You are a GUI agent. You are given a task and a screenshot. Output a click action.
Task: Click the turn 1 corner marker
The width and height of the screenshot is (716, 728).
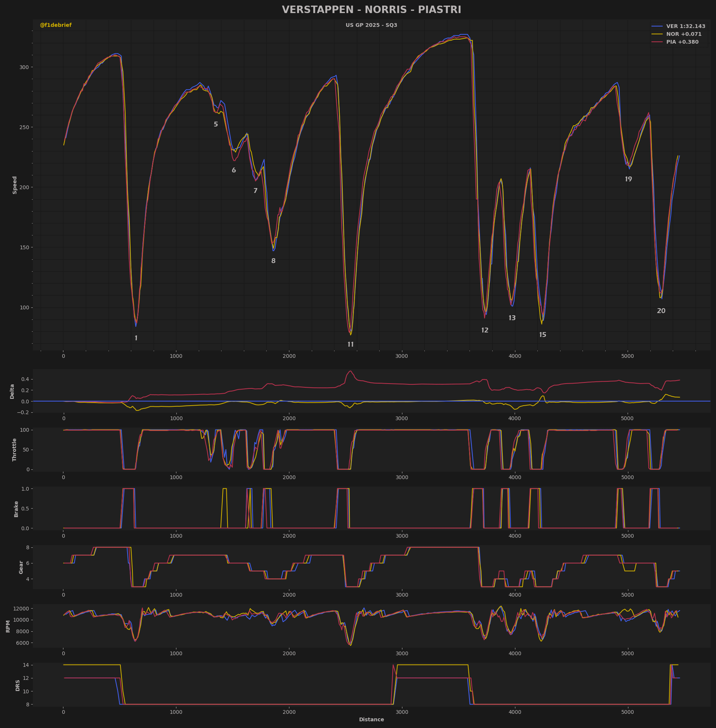136,338
